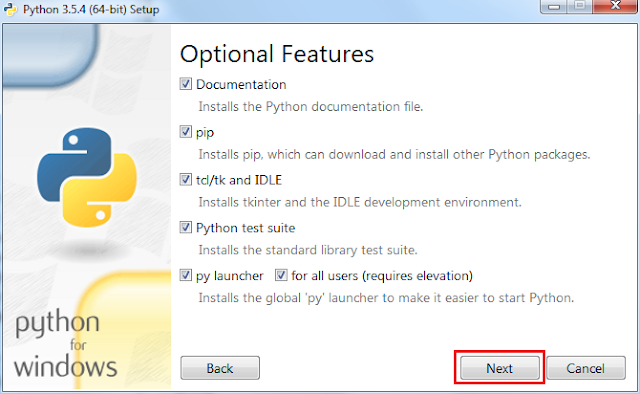640x394 pixels.
Task: Click the large Python logo in the side panel
Action: click(x=87, y=177)
